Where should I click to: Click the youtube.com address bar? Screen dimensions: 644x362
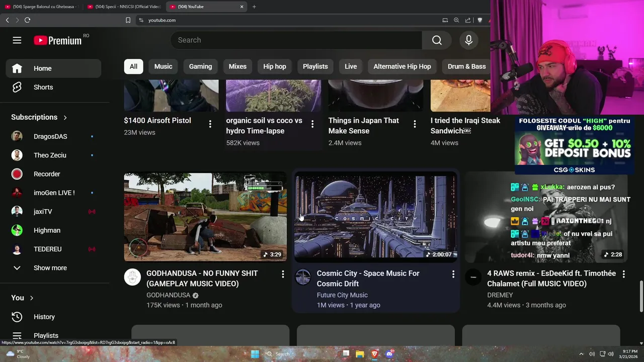287,20
